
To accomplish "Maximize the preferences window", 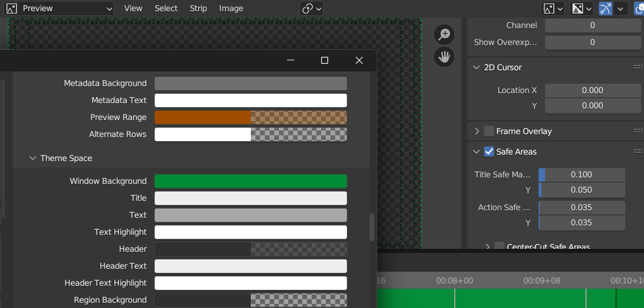I will pyautogui.click(x=325, y=60).
